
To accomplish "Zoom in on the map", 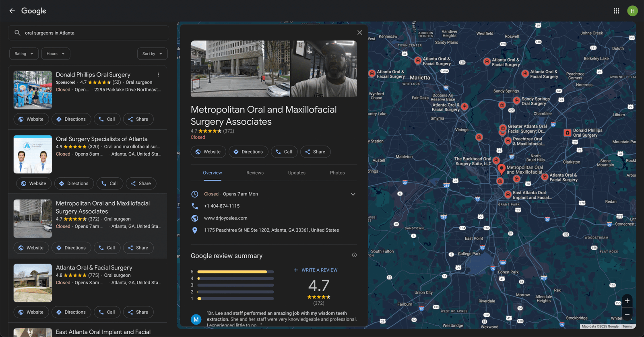I will (627, 301).
